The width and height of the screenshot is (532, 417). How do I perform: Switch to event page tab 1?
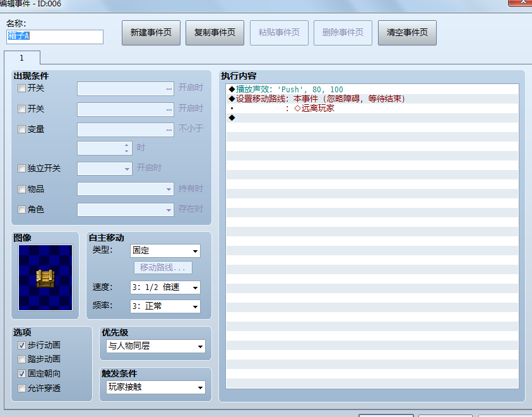[x=21, y=57]
